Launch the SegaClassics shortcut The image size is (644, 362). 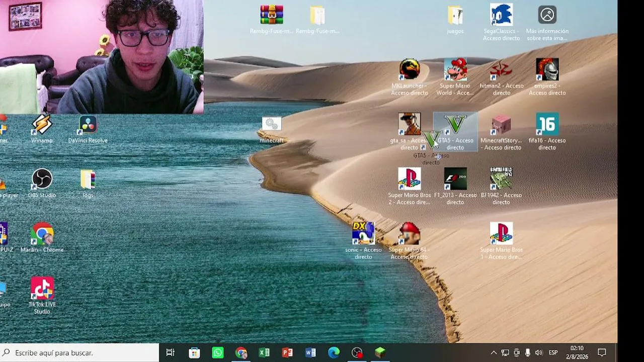coord(501,15)
